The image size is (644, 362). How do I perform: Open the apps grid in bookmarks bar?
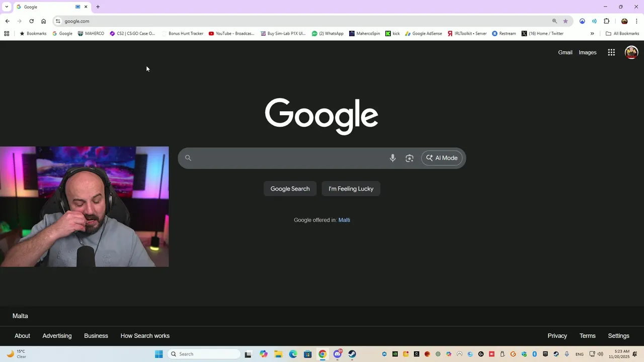(x=7, y=34)
